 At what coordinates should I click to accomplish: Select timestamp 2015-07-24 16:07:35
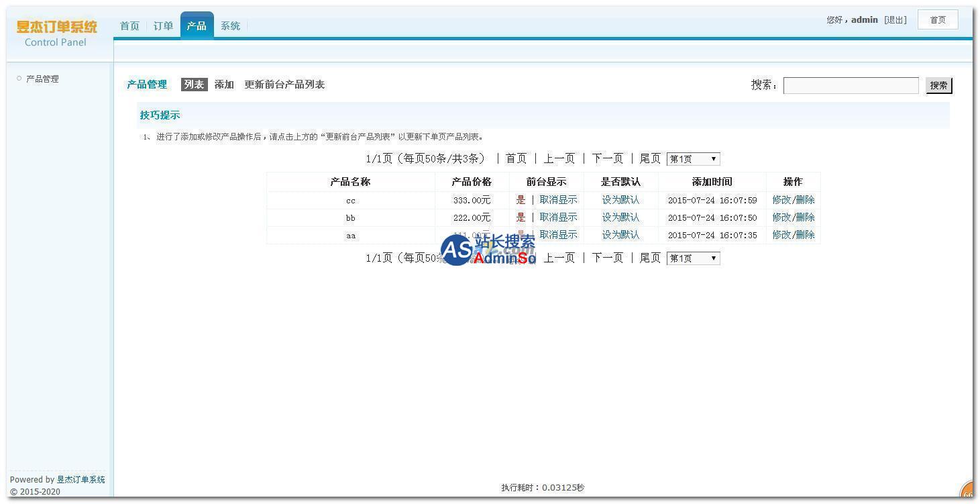click(x=712, y=235)
